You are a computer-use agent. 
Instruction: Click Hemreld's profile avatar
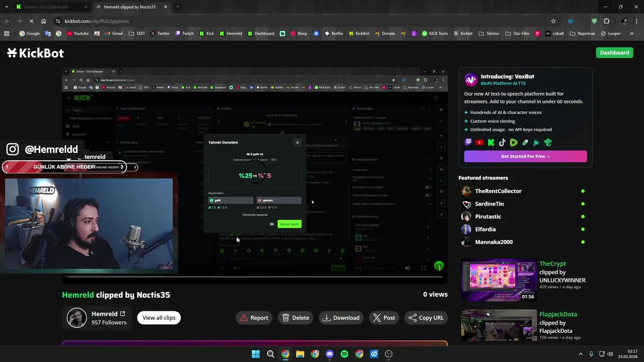(x=77, y=318)
